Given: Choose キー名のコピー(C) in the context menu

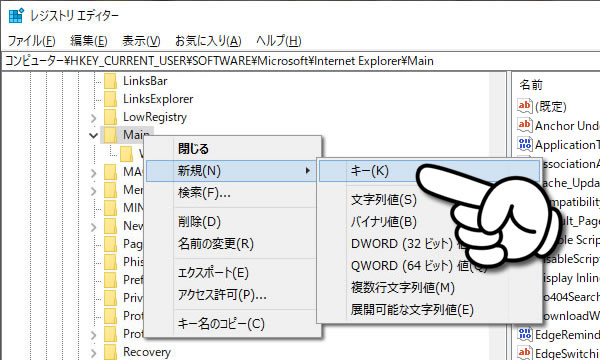Looking at the screenshot, I should (231, 324).
